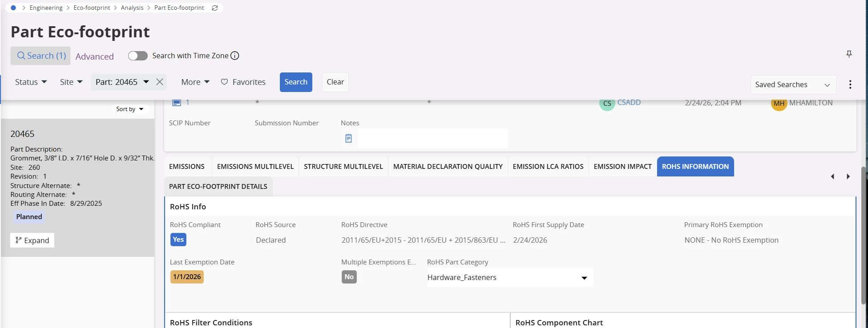Image resolution: width=868 pixels, height=328 pixels.
Task: Toggle Search with Time Zone switch
Action: [x=138, y=56]
